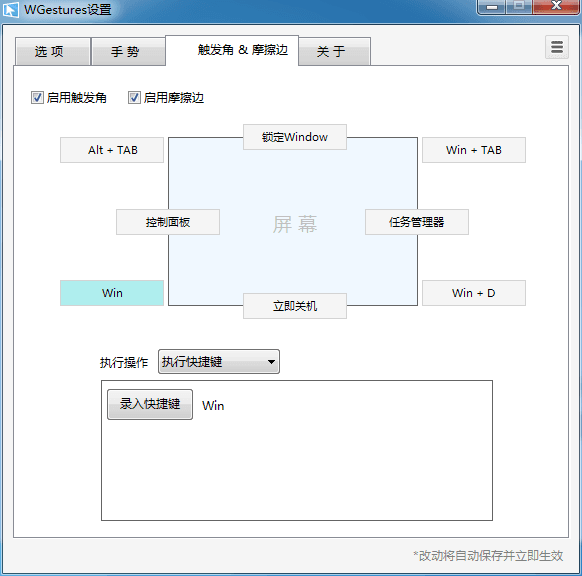This screenshot has width=582, height=576.
Task: Click the 执行操作 label
Action: coord(124,362)
